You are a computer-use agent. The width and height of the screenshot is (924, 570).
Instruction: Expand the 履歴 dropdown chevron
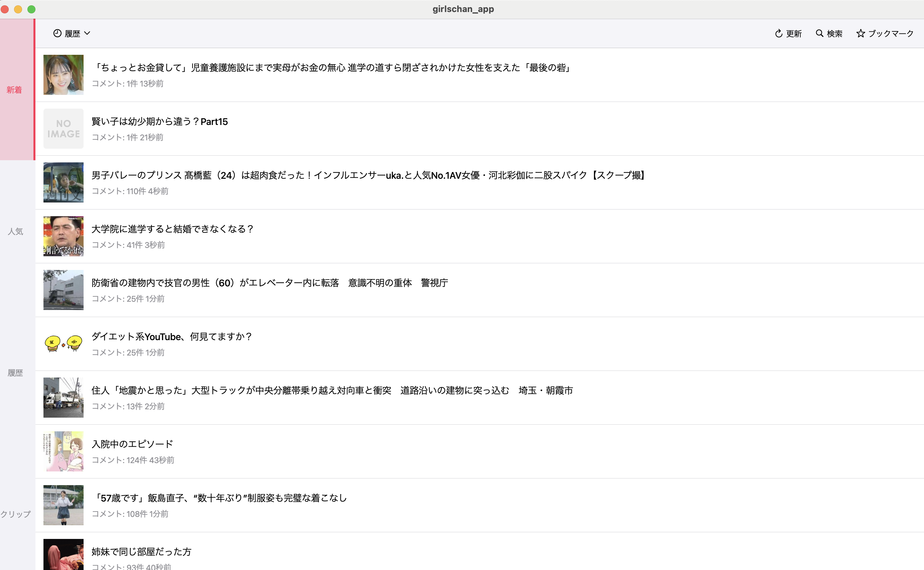pos(87,33)
